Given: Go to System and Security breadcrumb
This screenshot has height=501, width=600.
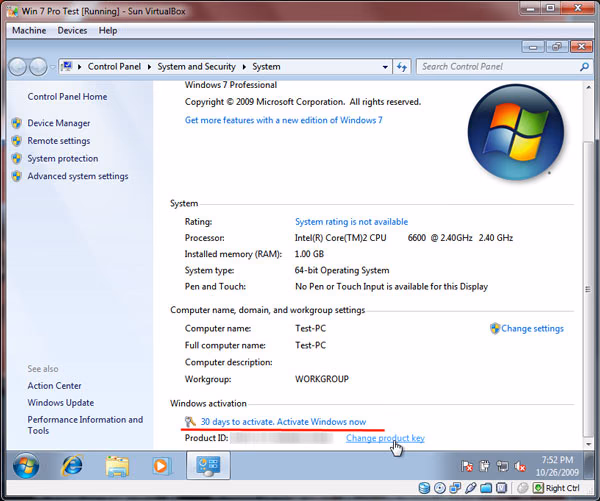Looking at the screenshot, I should (x=196, y=67).
